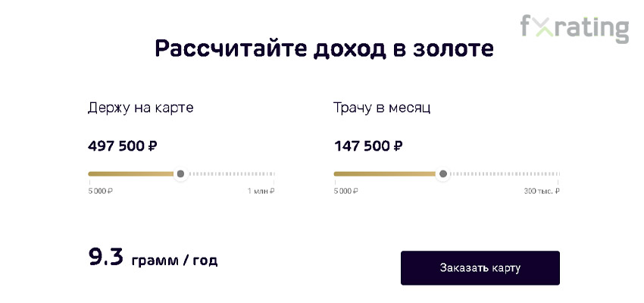Click the dotted track of the balance slider
Image resolution: width=644 pixels, height=303 pixels.
click(x=231, y=174)
